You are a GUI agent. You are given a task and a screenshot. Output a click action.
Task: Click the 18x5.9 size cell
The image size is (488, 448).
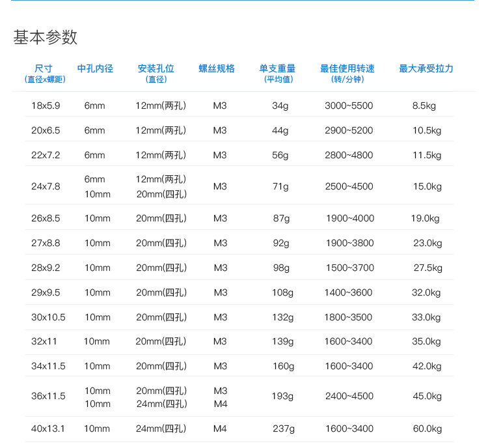coord(46,105)
